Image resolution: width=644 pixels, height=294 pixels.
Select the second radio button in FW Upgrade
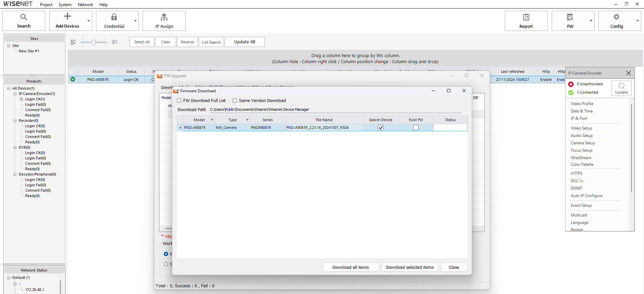pos(166,264)
